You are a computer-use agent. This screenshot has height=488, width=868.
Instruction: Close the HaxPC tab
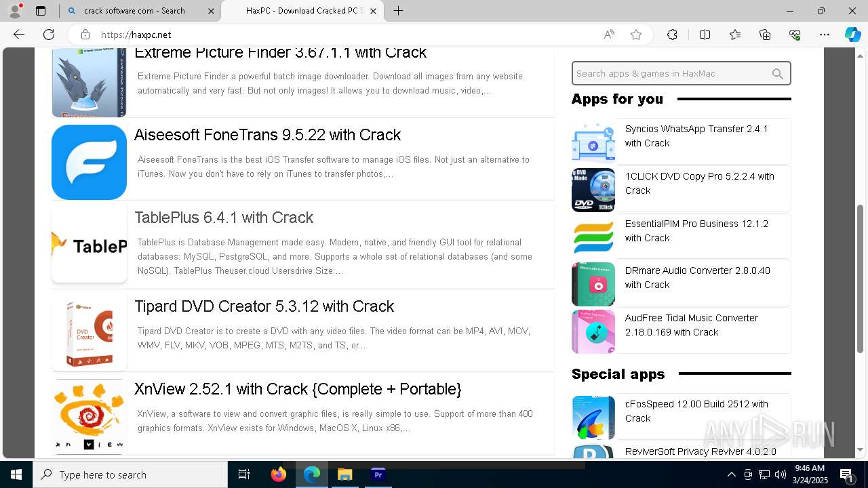click(373, 11)
